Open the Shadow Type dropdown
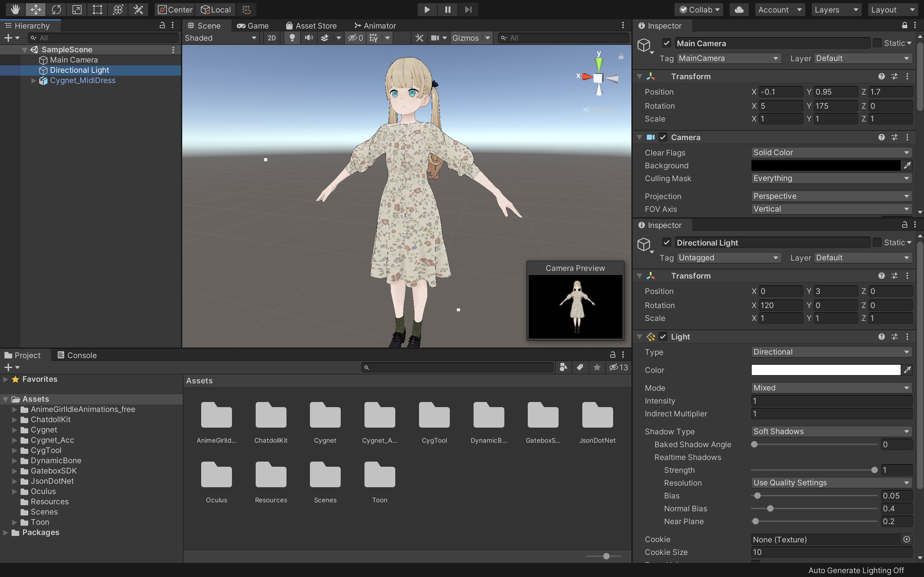 pyautogui.click(x=831, y=431)
